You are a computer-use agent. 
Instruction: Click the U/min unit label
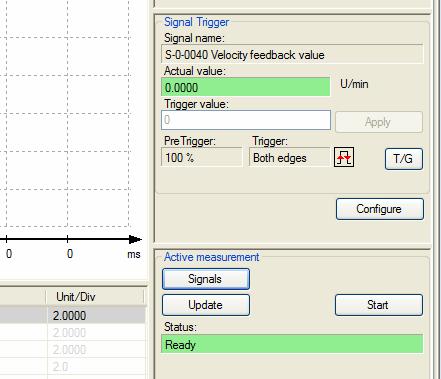point(354,84)
